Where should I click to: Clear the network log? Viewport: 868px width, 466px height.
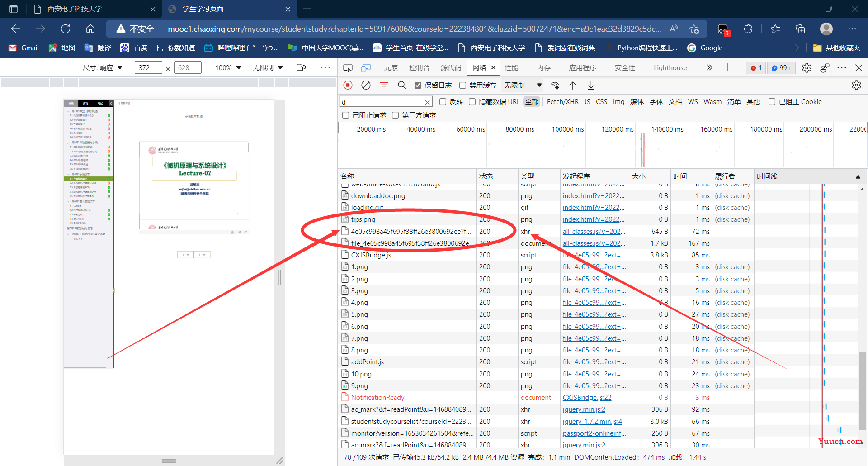click(366, 85)
